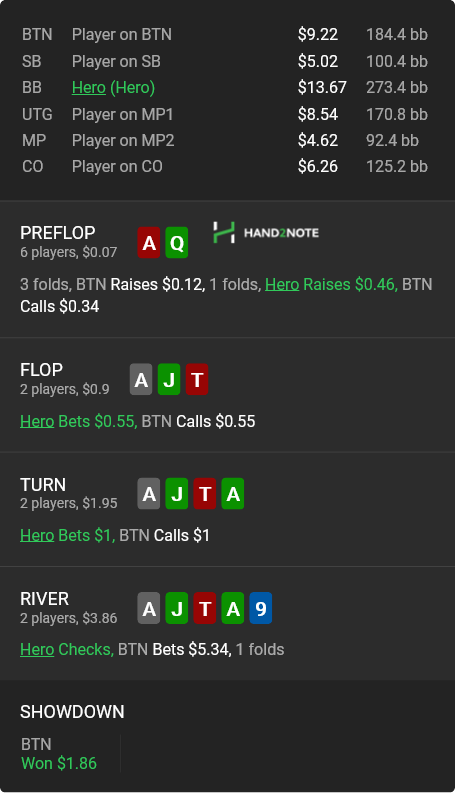Click BTN Won $1.86 result
Image resolution: width=455 pixels, height=793 pixels.
59,754
